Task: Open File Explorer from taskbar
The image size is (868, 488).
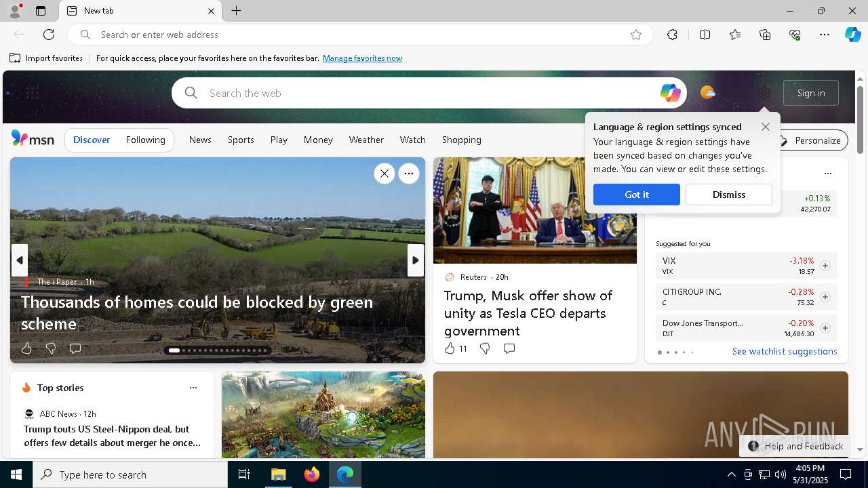Action: (278, 474)
